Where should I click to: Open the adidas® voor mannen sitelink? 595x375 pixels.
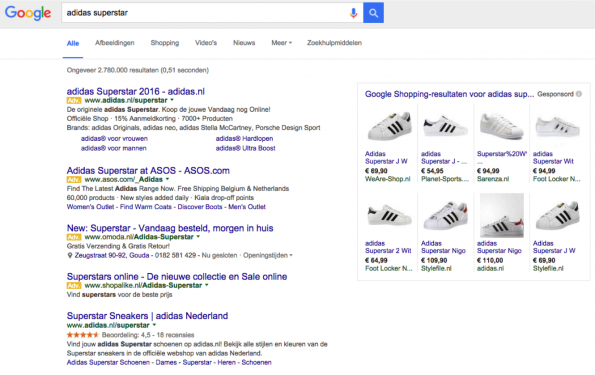(x=113, y=148)
